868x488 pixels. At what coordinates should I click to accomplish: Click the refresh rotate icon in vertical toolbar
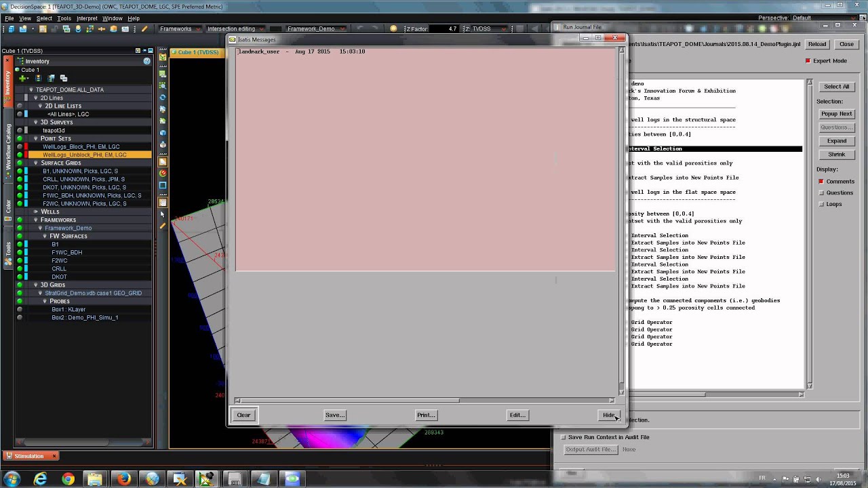163,98
